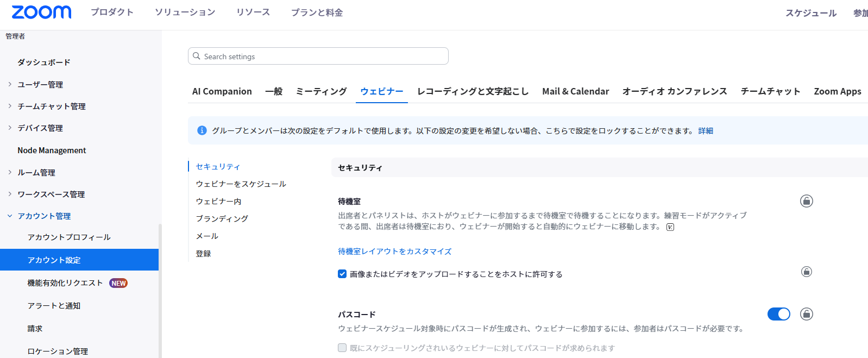Open 待機室レイアウトをカスタマイズ link
The image size is (868, 358).
(x=395, y=251)
